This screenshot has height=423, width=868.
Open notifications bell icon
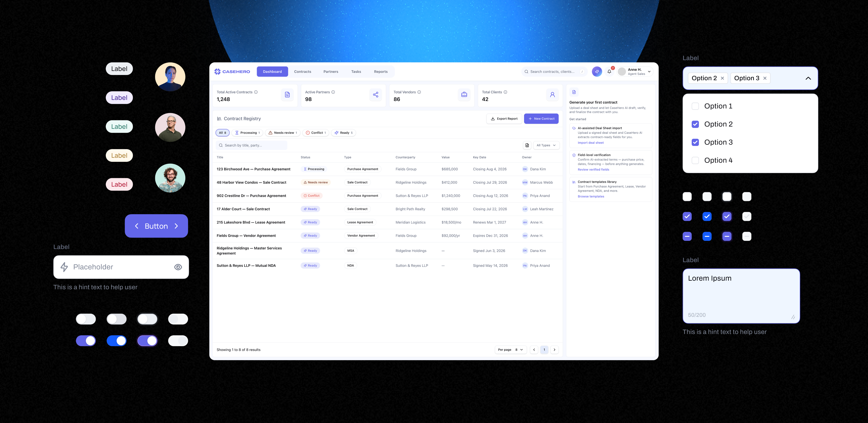pyautogui.click(x=609, y=71)
